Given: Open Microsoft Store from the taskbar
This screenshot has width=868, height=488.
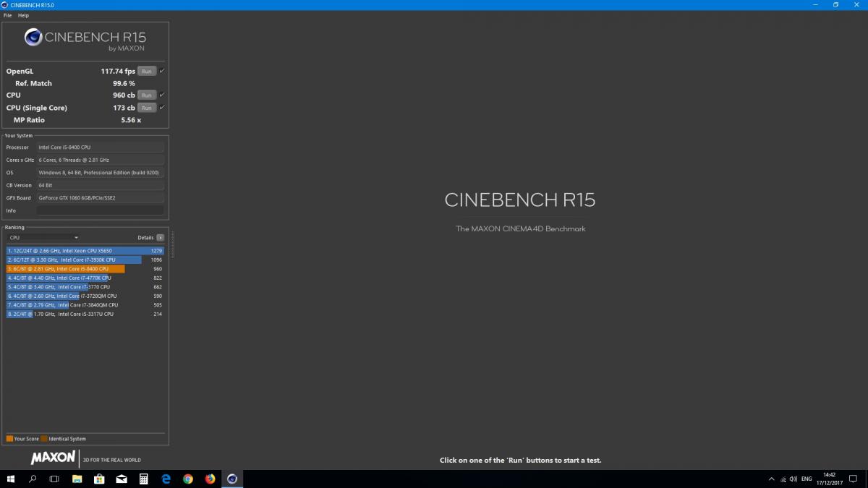Looking at the screenshot, I should tap(99, 479).
